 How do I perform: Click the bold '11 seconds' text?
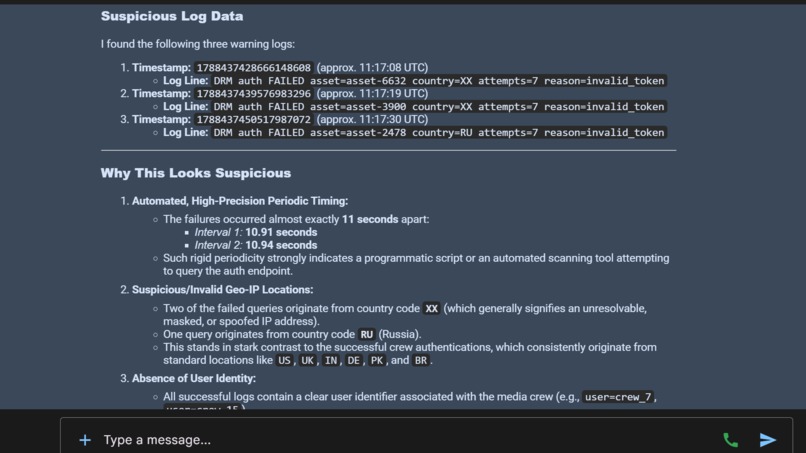(370, 220)
